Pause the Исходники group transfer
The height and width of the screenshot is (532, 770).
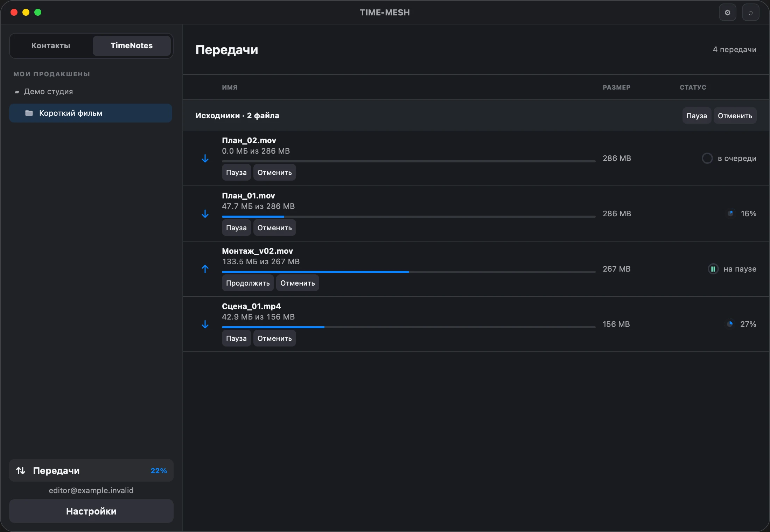pyautogui.click(x=696, y=116)
